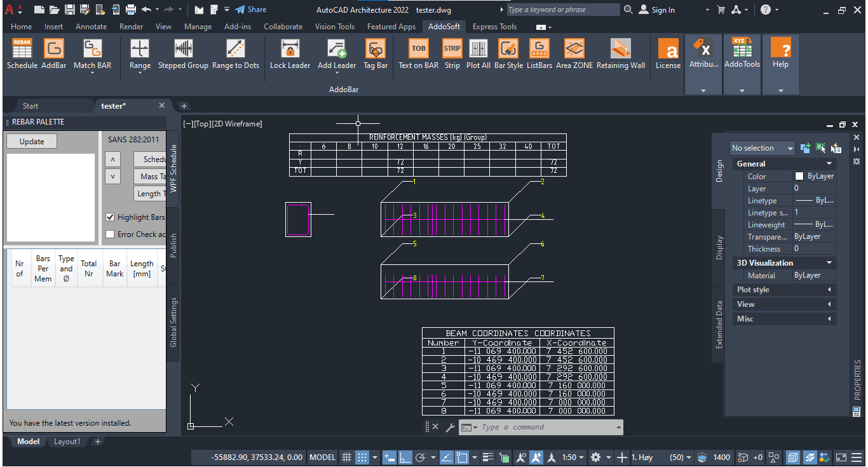Run the Plot All command
This screenshot has height=467, width=868.
point(478,53)
